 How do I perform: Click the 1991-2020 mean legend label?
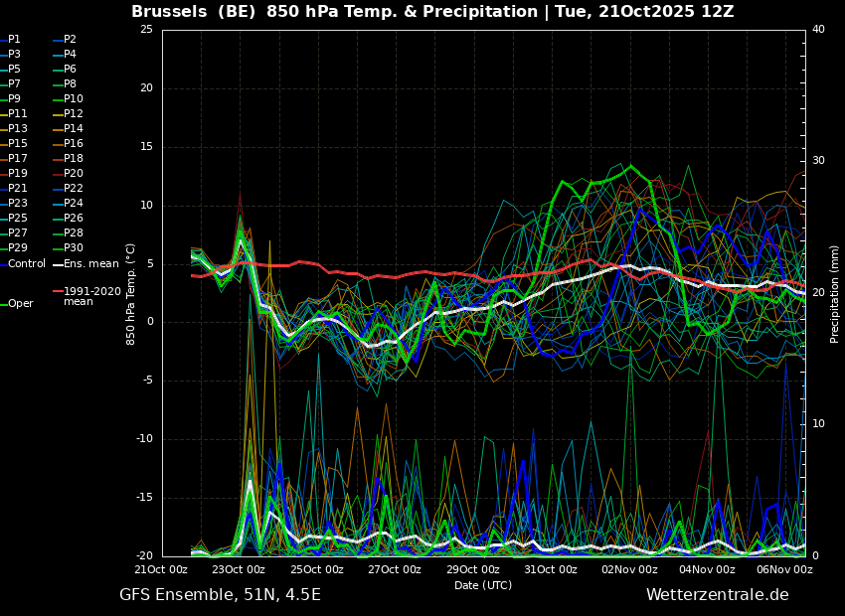pyautogui.click(x=91, y=296)
